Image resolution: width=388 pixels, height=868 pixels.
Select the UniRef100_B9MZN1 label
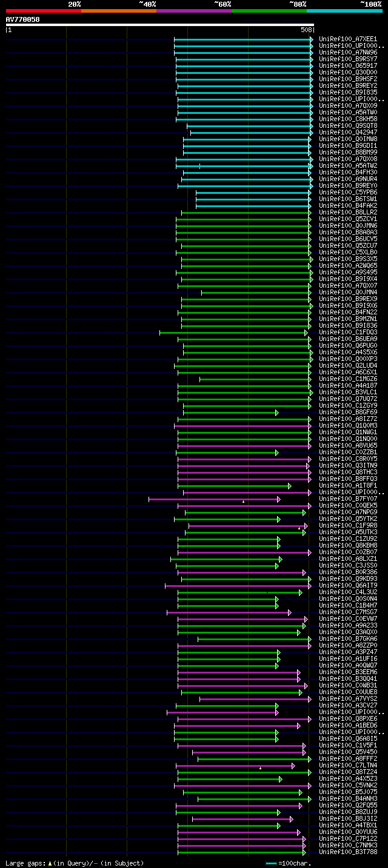[349, 319]
